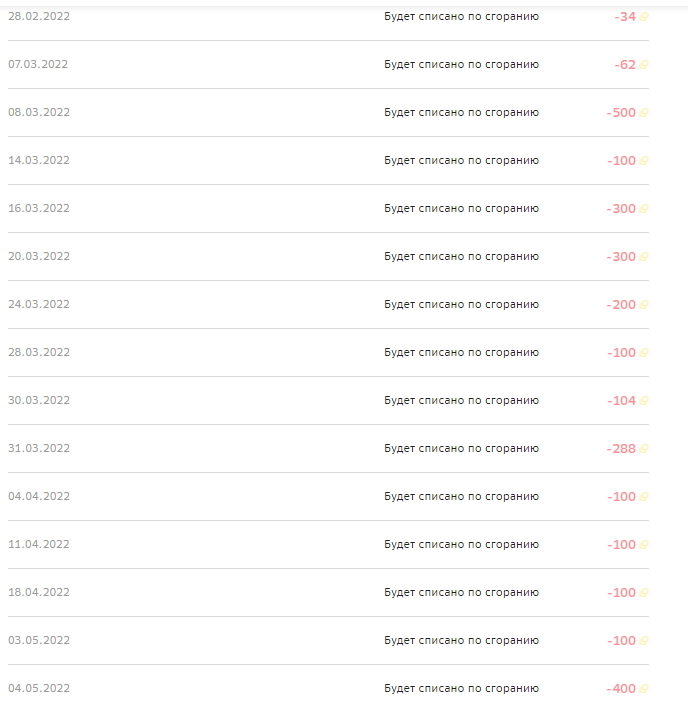Click the coin icon in the 14.03.2022 row
This screenshot has height=710, width=689.
(644, 161)
